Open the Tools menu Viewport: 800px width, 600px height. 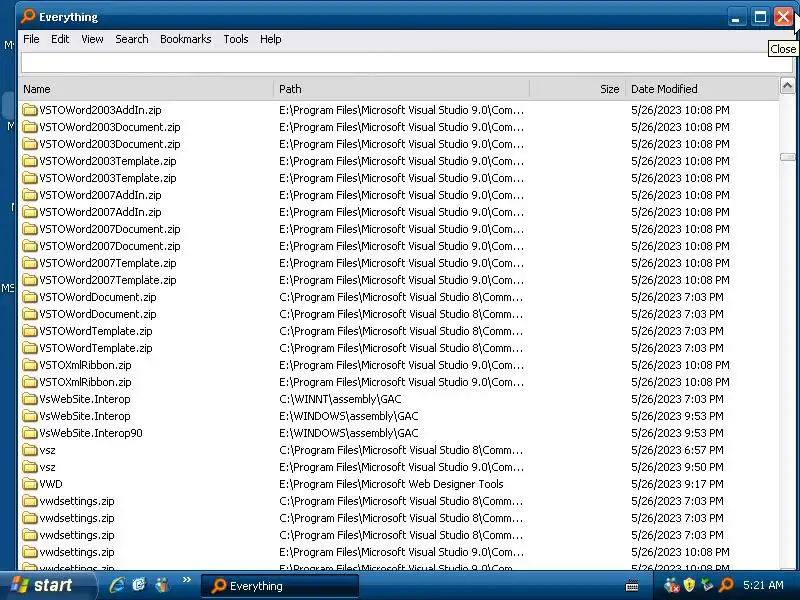tap(236, 39)
